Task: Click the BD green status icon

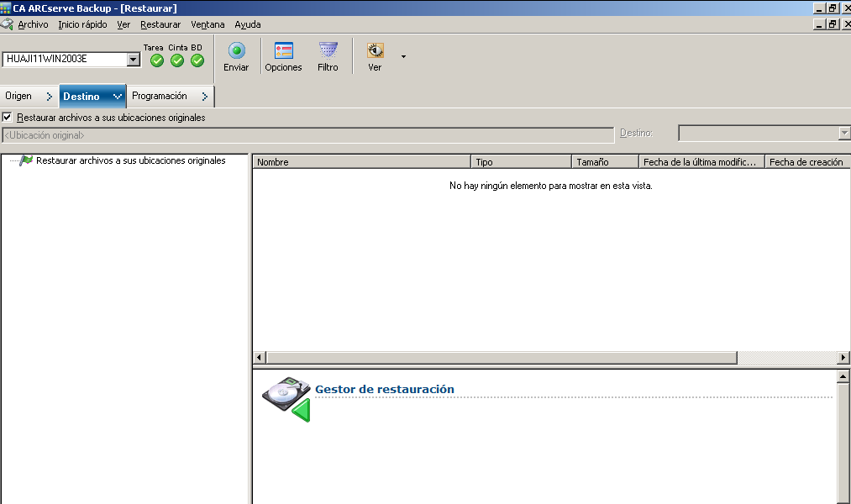Action: click(197, 60)
